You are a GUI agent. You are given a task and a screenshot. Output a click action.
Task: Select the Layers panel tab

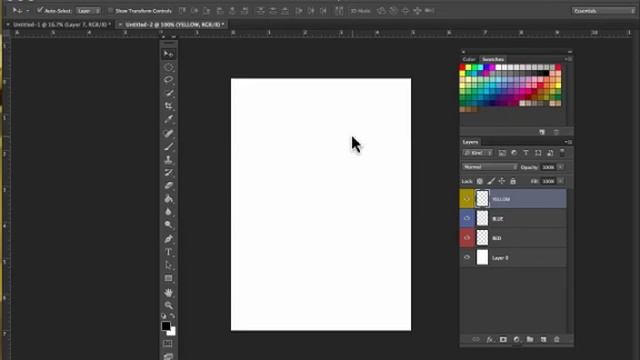point(470,142)
